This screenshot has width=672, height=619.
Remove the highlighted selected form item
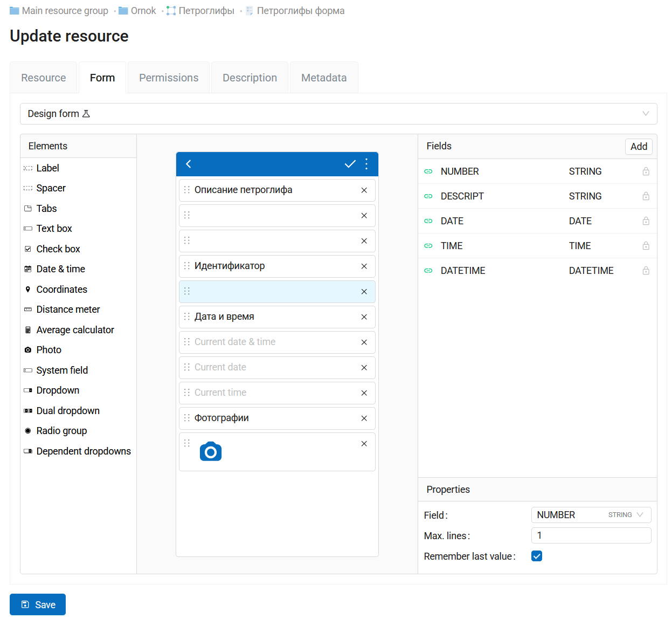pos(364,292)
